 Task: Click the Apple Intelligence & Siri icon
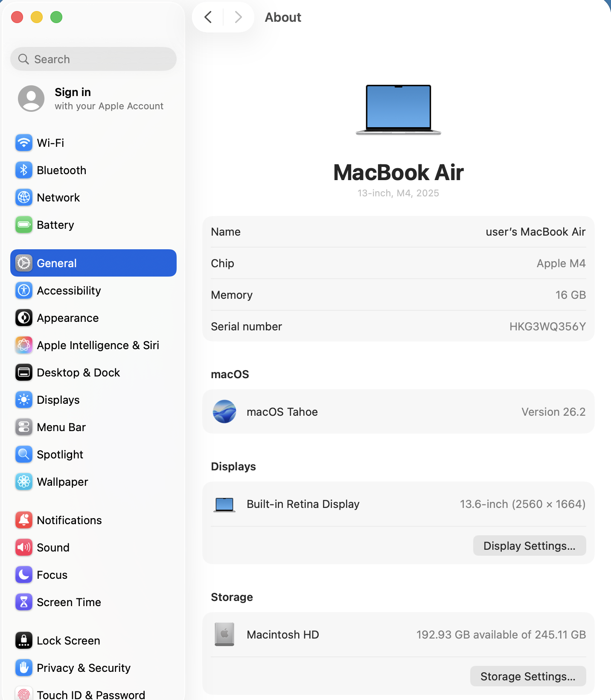[24, 345]
